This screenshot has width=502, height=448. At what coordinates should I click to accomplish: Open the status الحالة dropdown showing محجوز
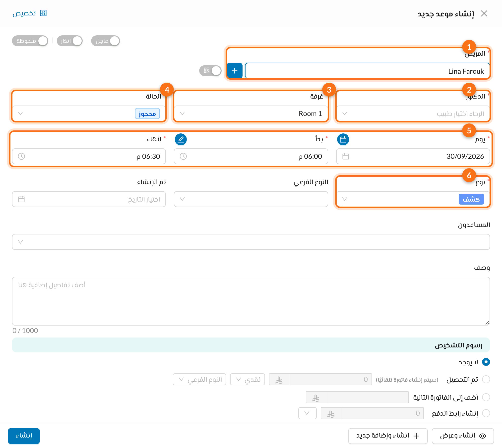click(x=89, y=113)
